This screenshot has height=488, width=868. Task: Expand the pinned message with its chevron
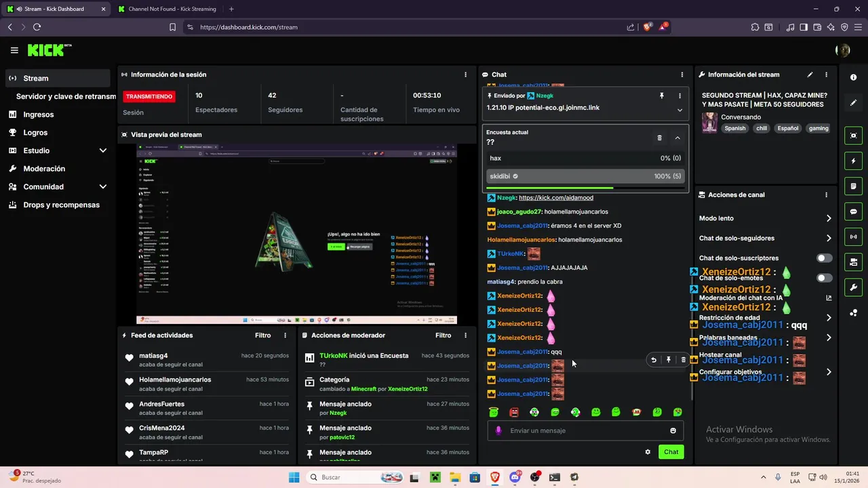680,110
